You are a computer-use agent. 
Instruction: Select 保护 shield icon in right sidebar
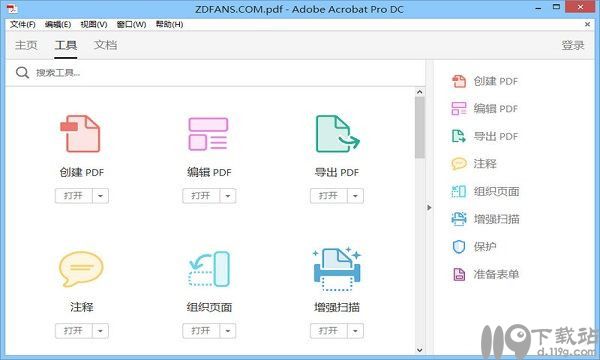pos(459,247)
